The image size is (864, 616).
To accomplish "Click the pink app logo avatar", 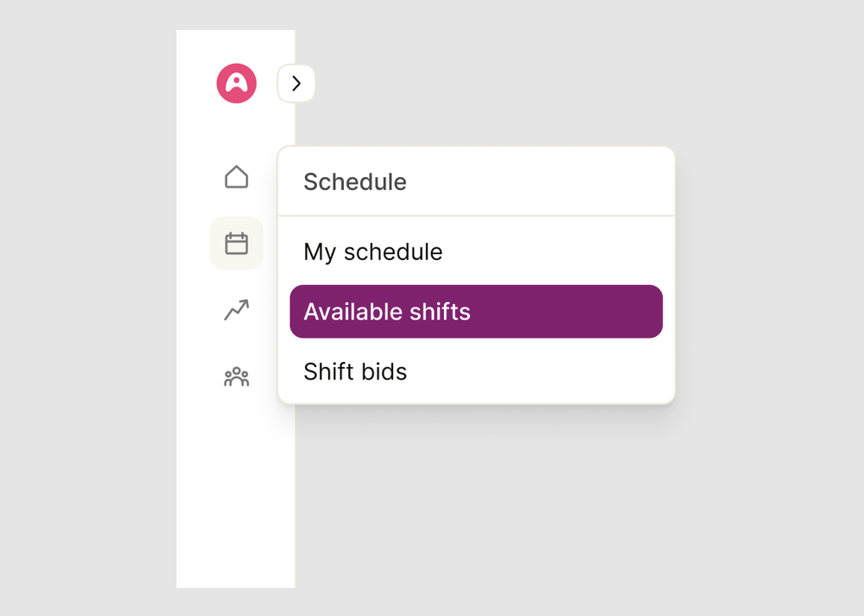I will coord(235,83).
